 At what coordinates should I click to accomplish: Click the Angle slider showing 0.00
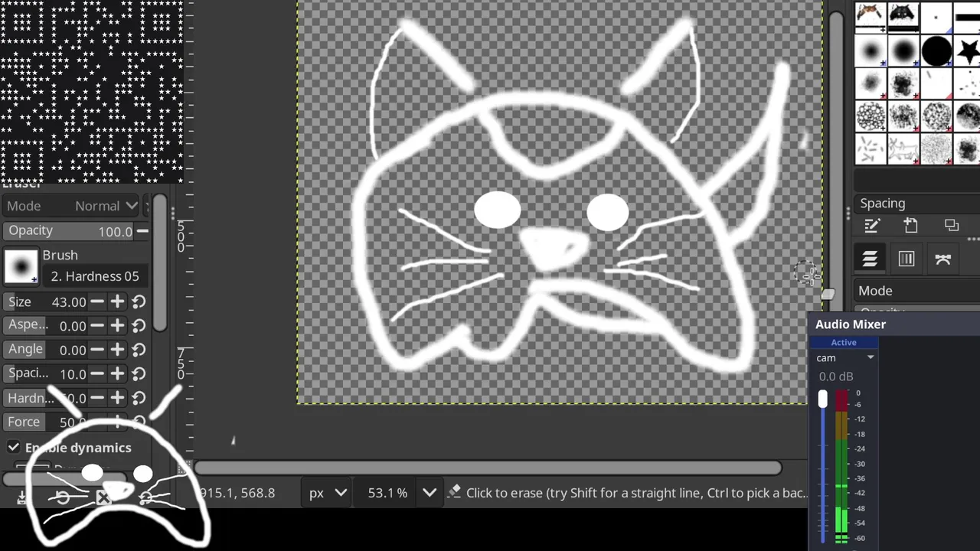(46, 350)
